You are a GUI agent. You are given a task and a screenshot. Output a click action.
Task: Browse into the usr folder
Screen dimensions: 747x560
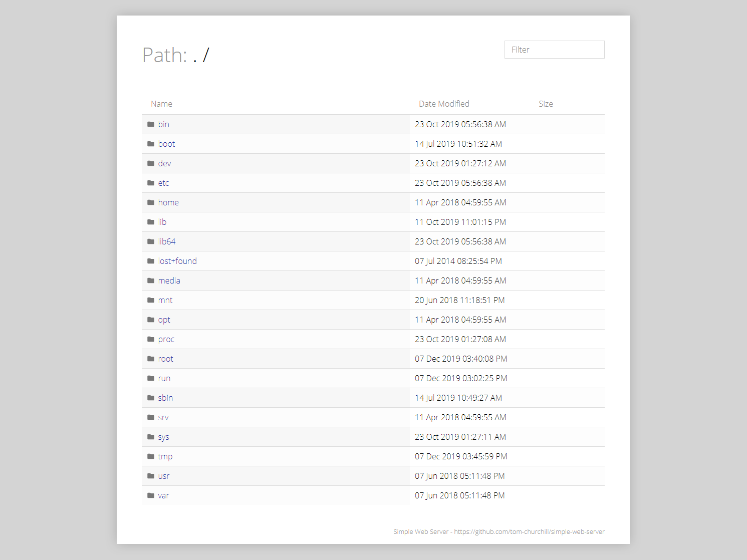point(164,476)
